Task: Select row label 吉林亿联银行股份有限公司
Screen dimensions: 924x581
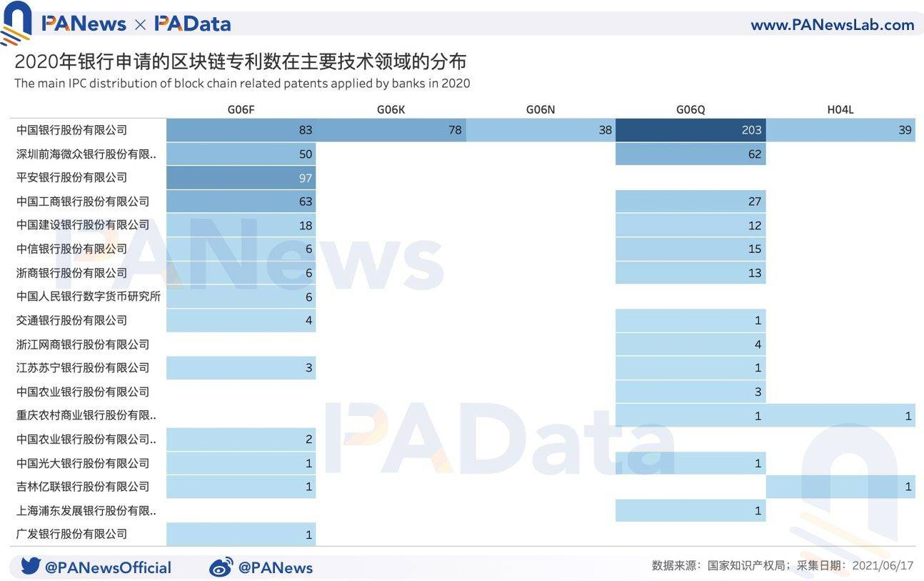Action: tap(83, 487)
